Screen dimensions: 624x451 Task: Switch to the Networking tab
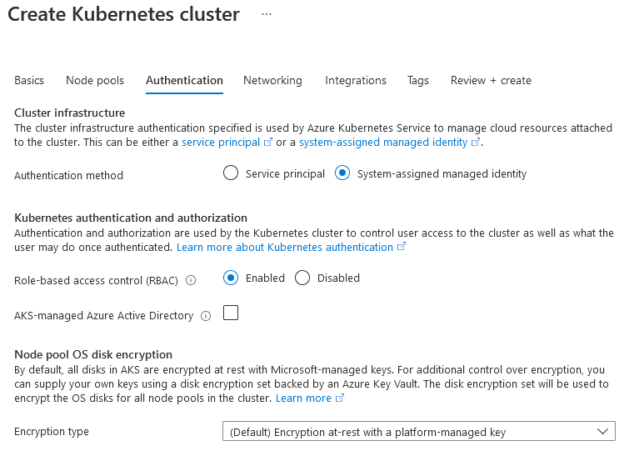click(273, 80)
